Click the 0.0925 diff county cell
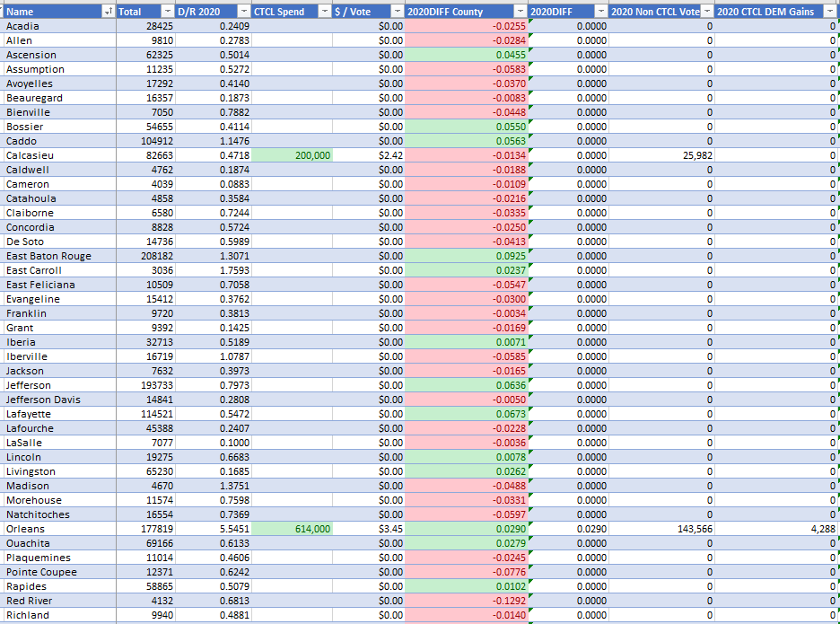840x624 pixels. [467, 256]
